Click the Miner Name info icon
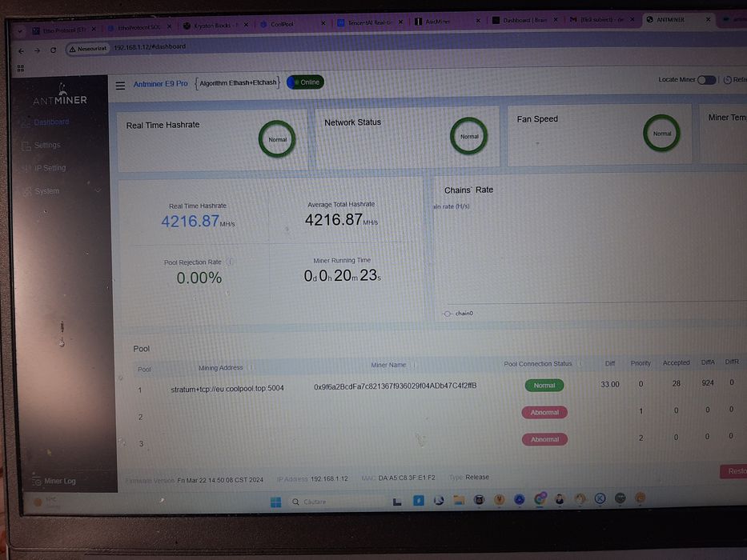Image resolution: width=747 pixels, height=560 pixels. [x=414, y=365]
